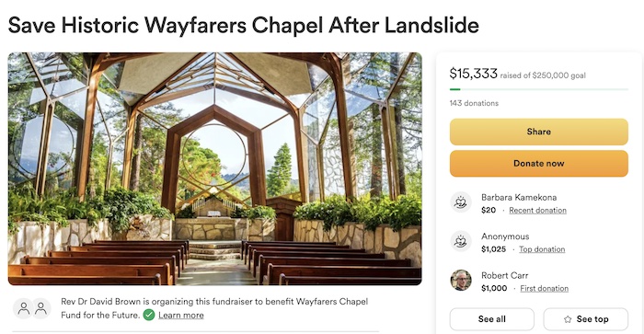Click the $15,333 raised amount
Image resolution: width=644 pixels, height=334 pixels.
pos(474,74)
